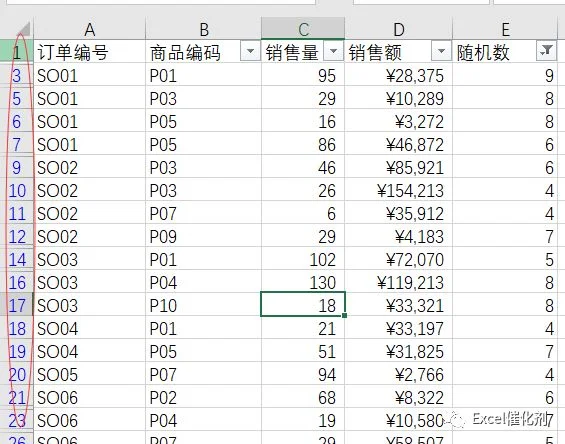Select row 14 header
Viewport: 565px width, 444px height.
point(17,260)
